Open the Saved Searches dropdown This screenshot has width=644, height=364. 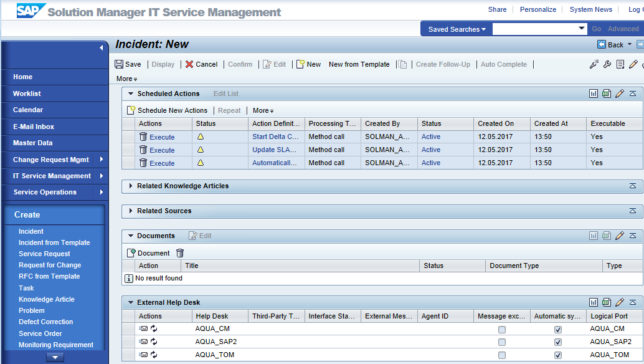click(x=457, y=29)
